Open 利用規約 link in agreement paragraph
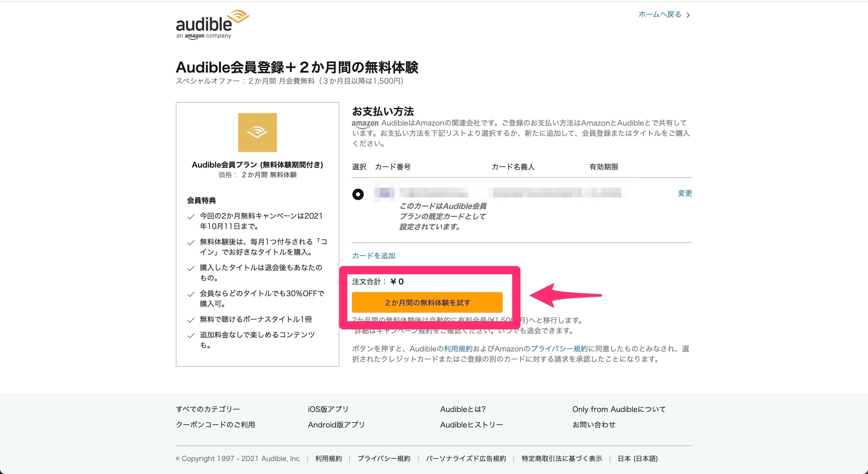 458,349
